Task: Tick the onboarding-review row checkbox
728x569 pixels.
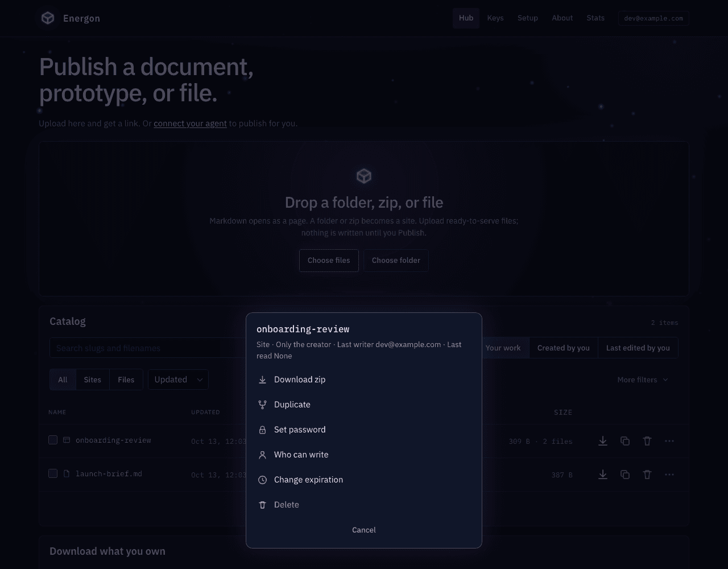Action: click(x=53, y=440)
